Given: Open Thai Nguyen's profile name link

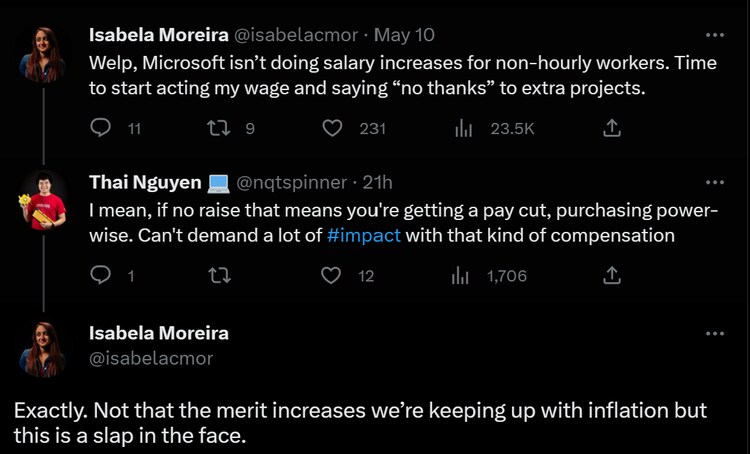Looking at the screenshot, I should tap(143, 182).
